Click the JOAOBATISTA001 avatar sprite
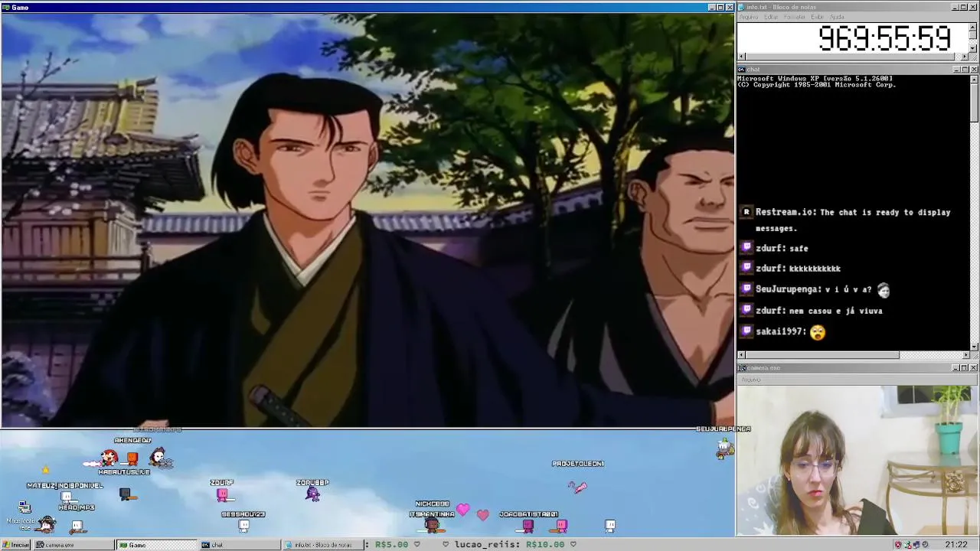The image size is (980, 551). click(528, 526)
